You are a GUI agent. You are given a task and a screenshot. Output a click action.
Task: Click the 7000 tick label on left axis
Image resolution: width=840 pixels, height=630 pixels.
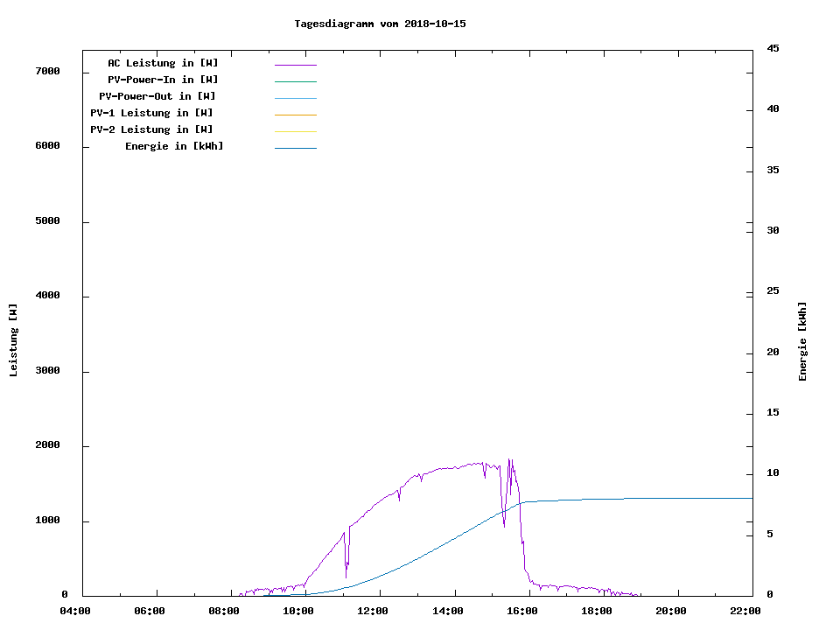[47, 71]
